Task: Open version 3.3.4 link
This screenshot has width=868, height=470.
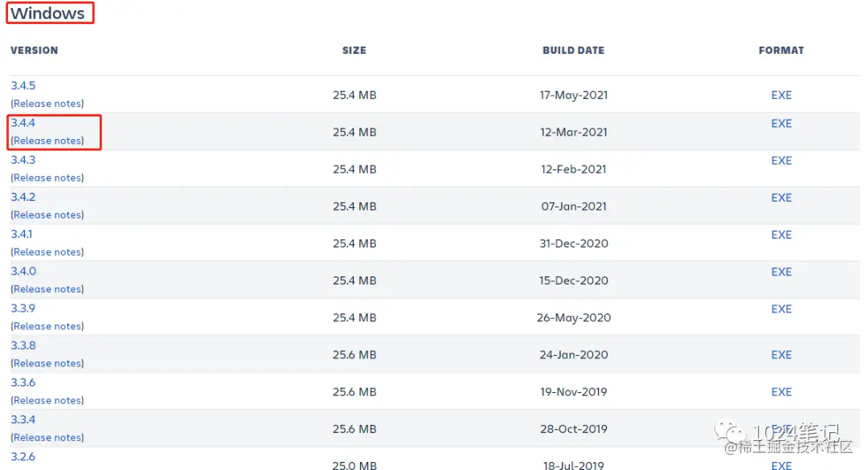Action: (23, 419)
